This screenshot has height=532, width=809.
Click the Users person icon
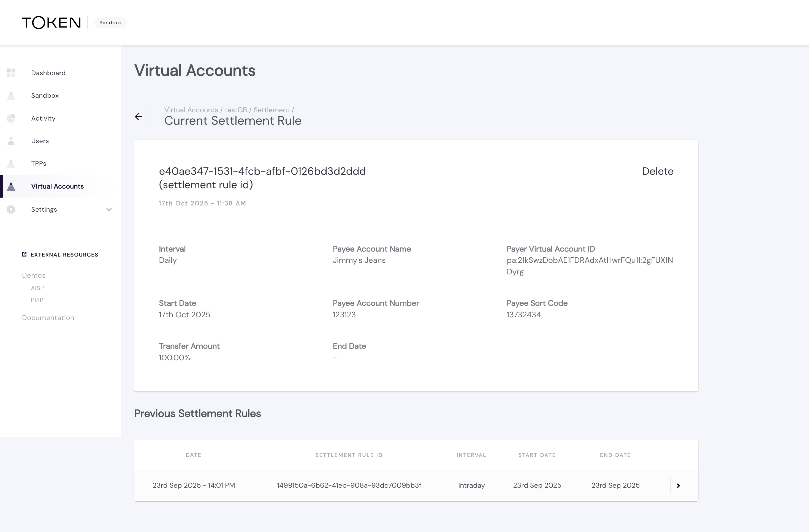tap(11, 141)
